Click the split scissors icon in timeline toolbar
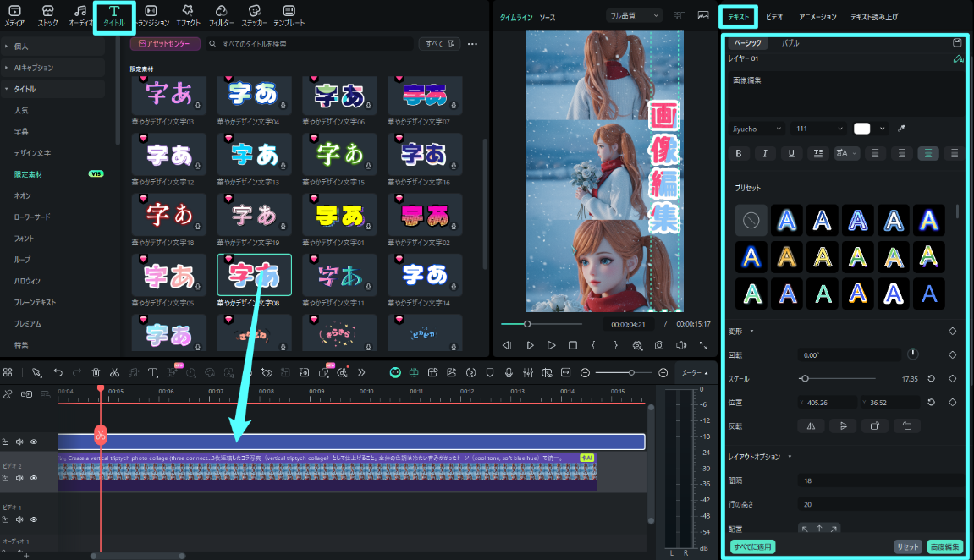 coord(114,372)
